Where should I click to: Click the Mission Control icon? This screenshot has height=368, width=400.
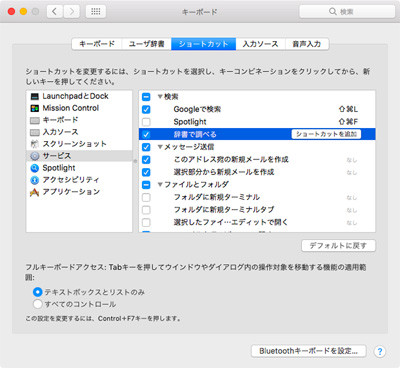point(35,108)
